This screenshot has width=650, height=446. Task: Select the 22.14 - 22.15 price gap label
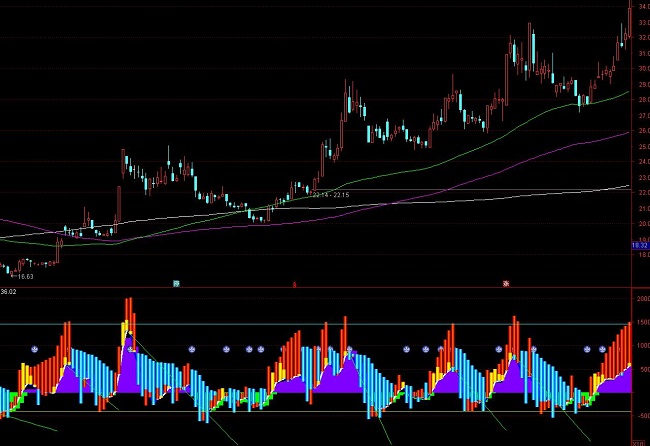click(330, 194)
